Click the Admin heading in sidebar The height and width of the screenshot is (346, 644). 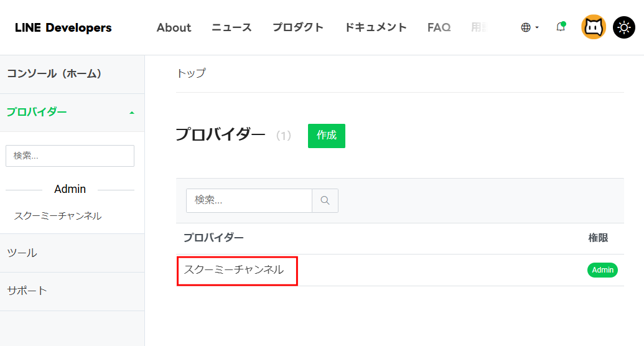click(70, 189)
